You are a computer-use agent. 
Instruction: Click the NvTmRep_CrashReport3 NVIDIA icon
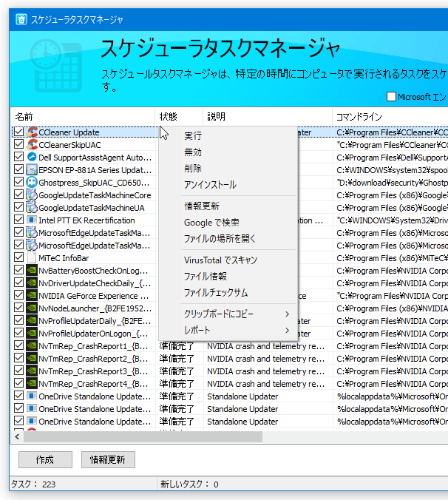tap(32, 371)
